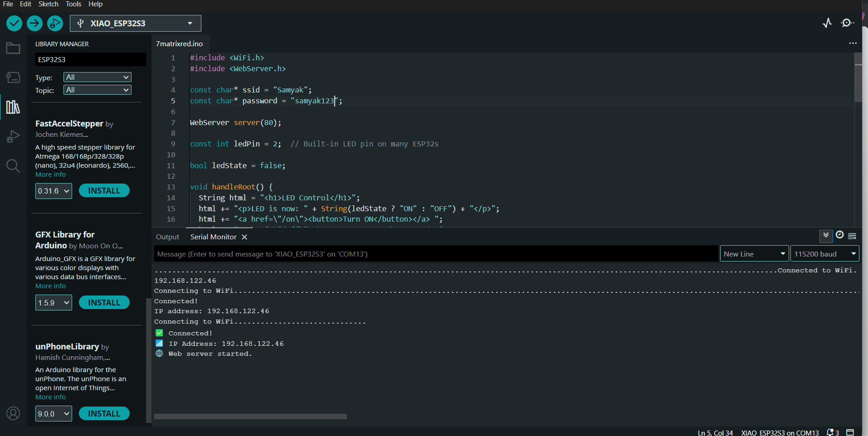Click the LIBRARY MANAGER panel heading
Viewport: 868px width, 436px height.
pos(62,44)
